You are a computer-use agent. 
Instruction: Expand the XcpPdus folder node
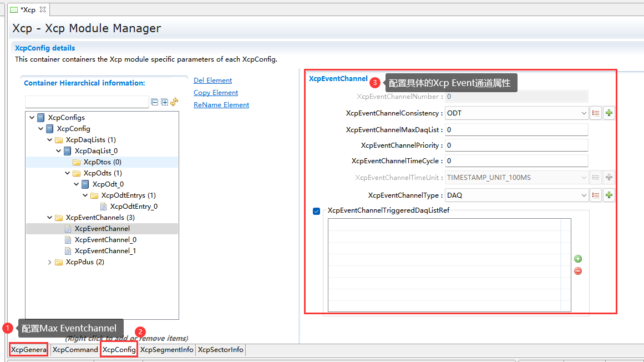coord(50,262)
